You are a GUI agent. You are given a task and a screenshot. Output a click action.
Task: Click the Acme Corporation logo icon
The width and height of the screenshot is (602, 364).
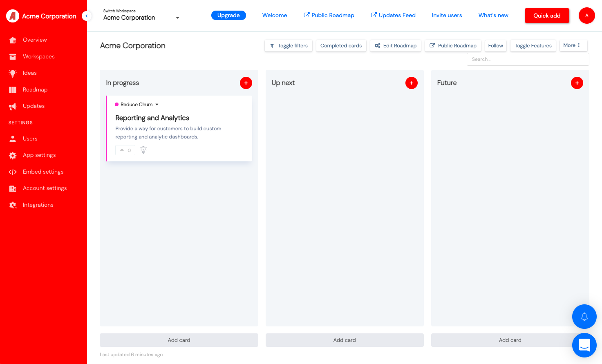(x=13, y=16)
